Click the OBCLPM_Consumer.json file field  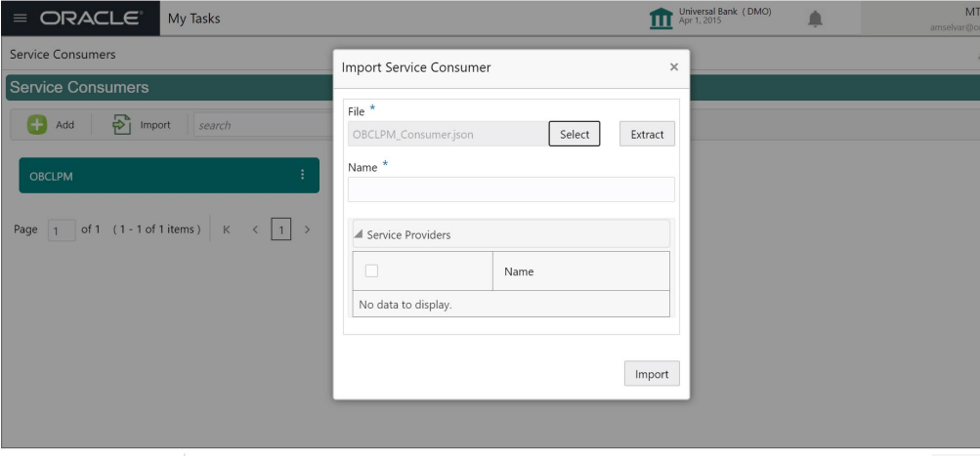(x=448, y=134)
